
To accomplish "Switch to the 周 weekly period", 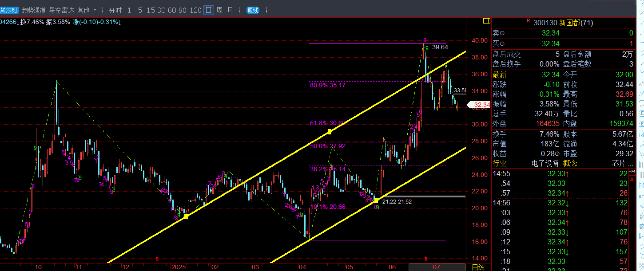I will click(219, 10).
